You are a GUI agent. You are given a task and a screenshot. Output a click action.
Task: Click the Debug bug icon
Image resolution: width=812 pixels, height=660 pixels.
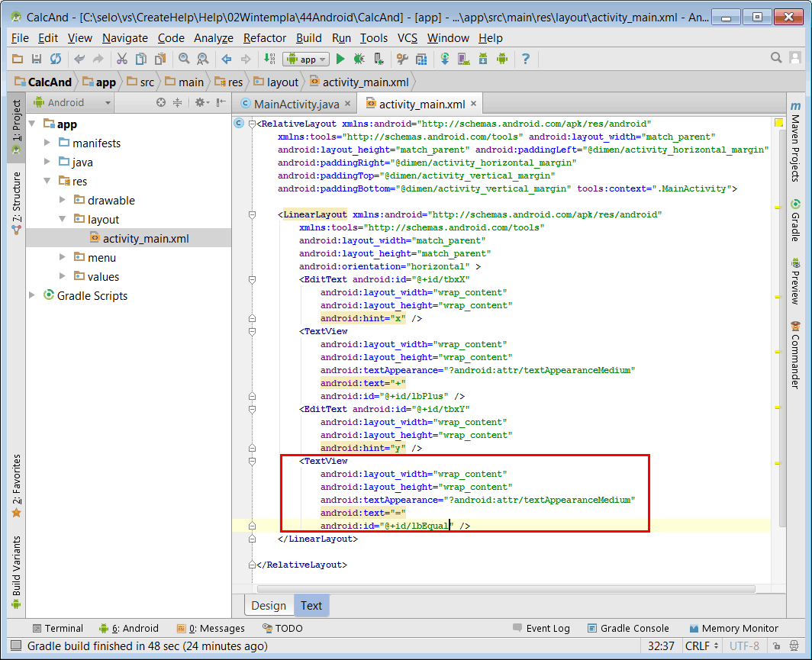coord(359,59)
